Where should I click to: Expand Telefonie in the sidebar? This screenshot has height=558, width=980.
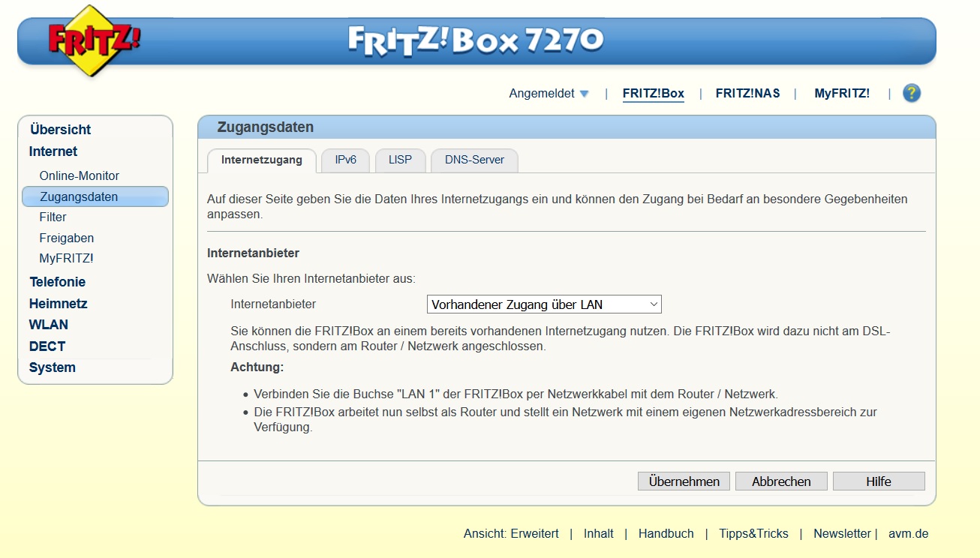point(58,282)
